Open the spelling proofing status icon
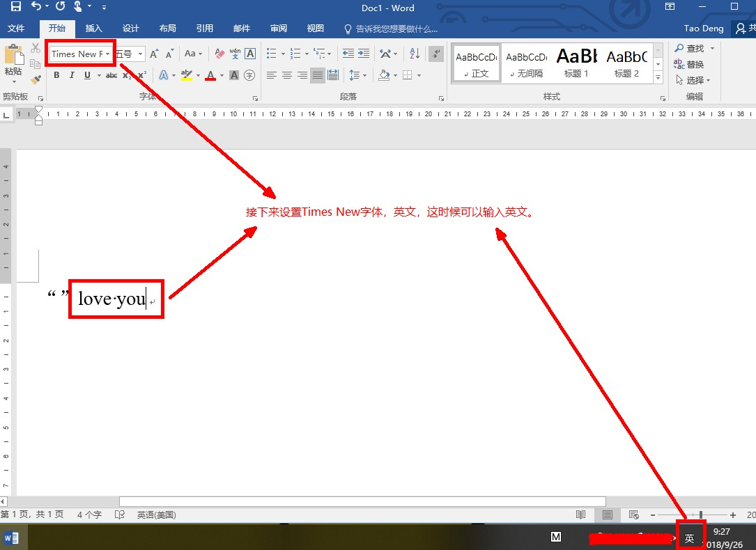 120,515
